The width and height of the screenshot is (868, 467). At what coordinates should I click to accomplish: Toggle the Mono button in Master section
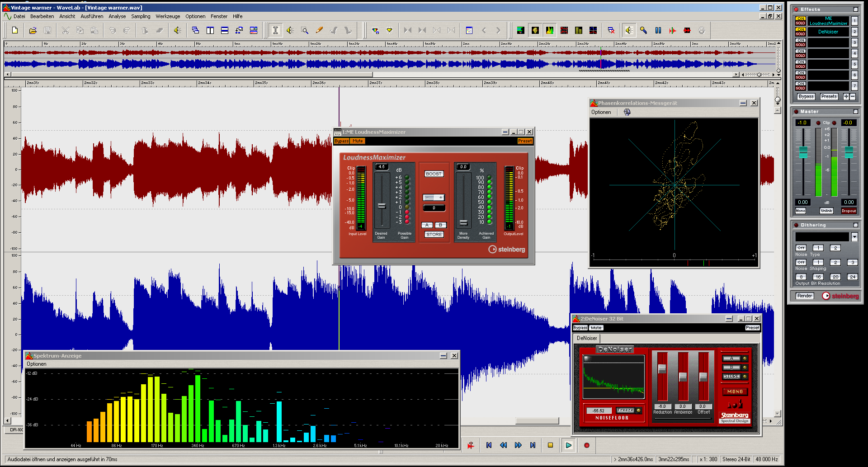(x=800, y=211)
